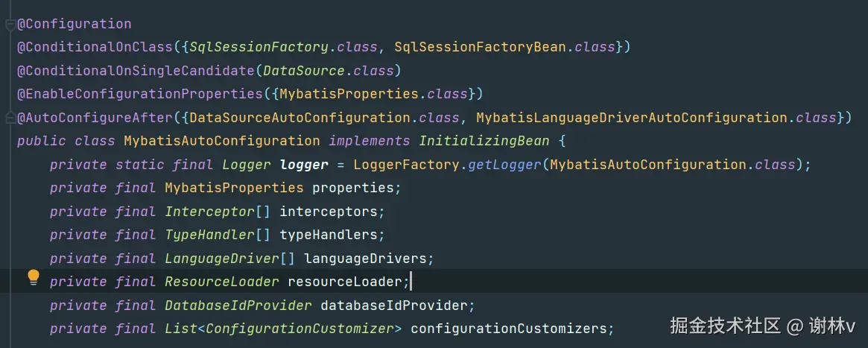The image size is (868, 348).
Task: Click the DatabaseIdProvider type name
Action: click(x=238, y=306)
